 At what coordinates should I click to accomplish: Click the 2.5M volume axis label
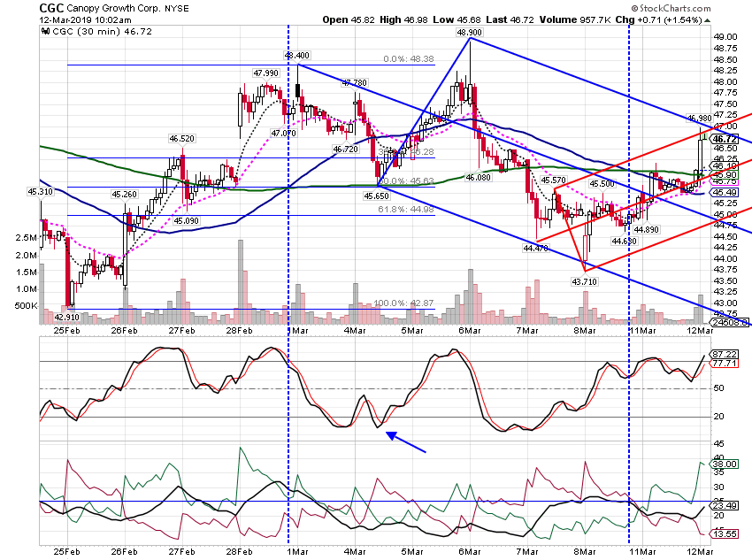coord(26,238)
